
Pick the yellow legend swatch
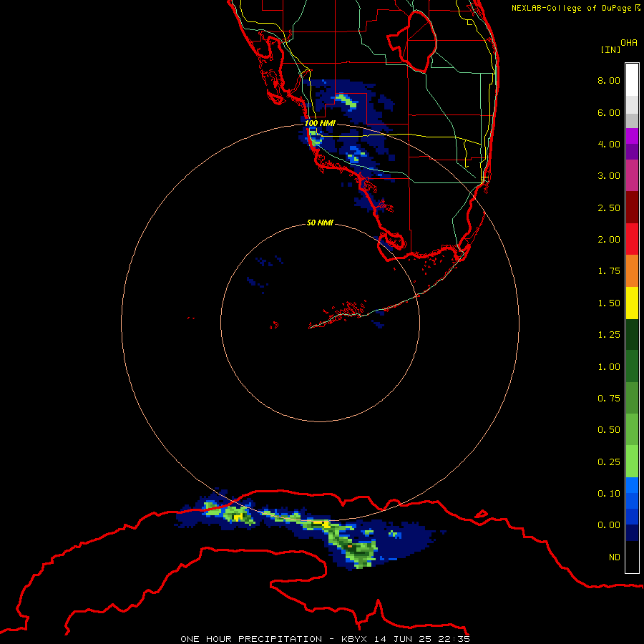tap(632, 303)
